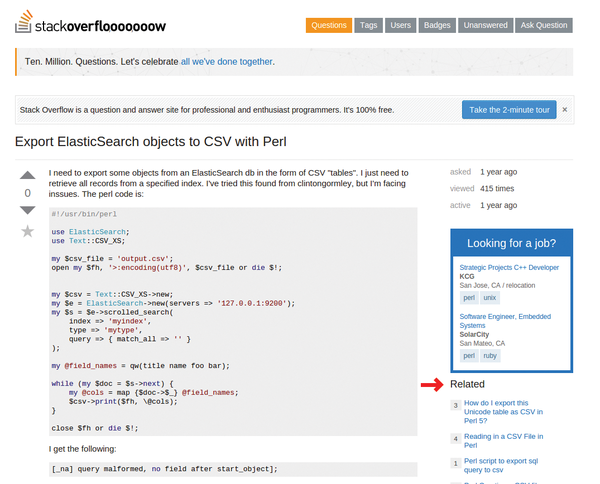Open the Tags tab
This screenshot has height=484, width=600.
coord(368,25)
